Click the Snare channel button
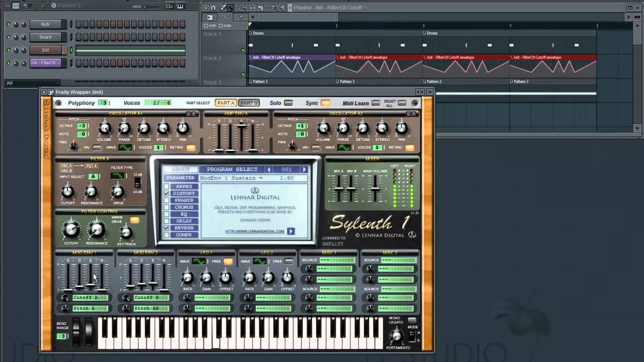Image resolution: width=644 pixels, height=362 pixels. (46, 37)
